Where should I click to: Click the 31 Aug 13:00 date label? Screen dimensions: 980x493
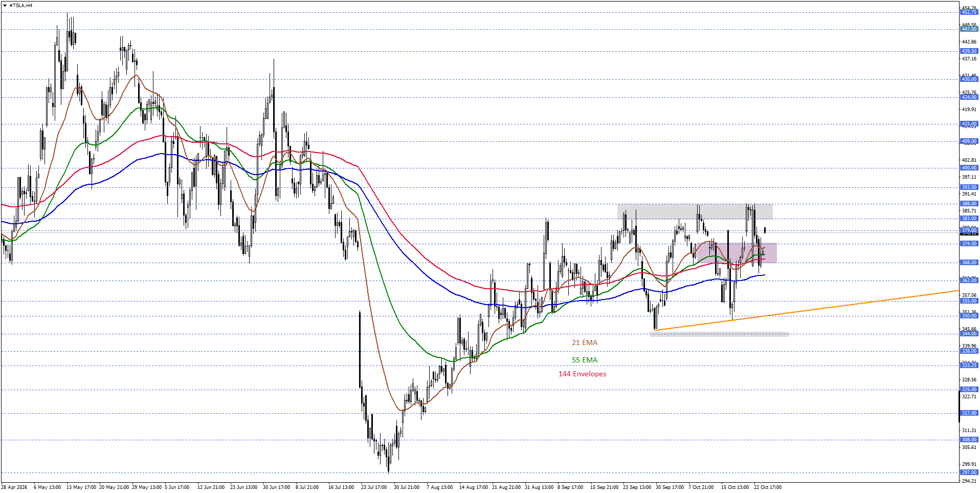pos(539,487)
